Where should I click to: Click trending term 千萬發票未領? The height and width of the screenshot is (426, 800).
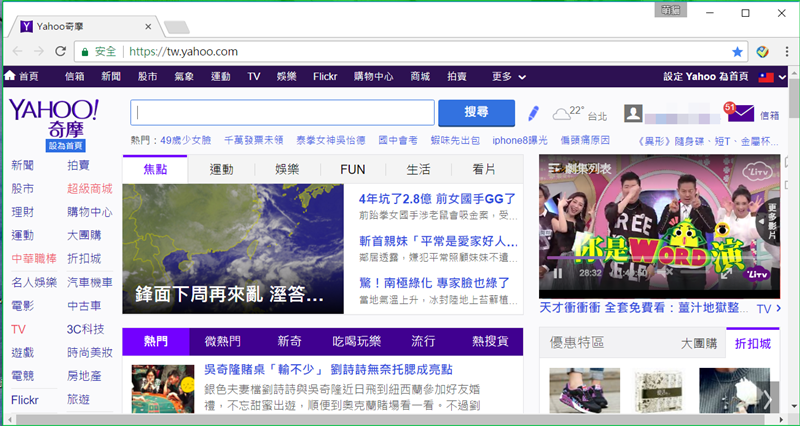point(254,140)
